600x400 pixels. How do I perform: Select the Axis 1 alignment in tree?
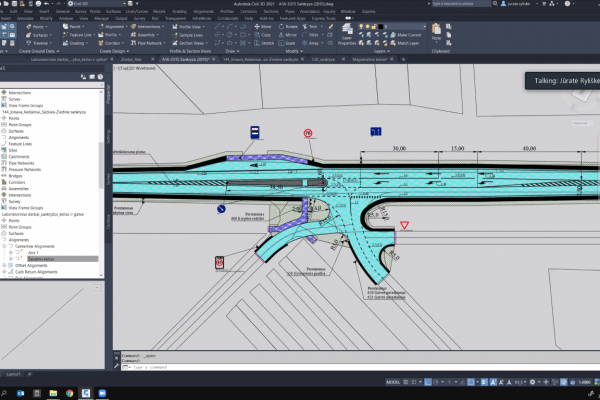click(x=33, y=253)
